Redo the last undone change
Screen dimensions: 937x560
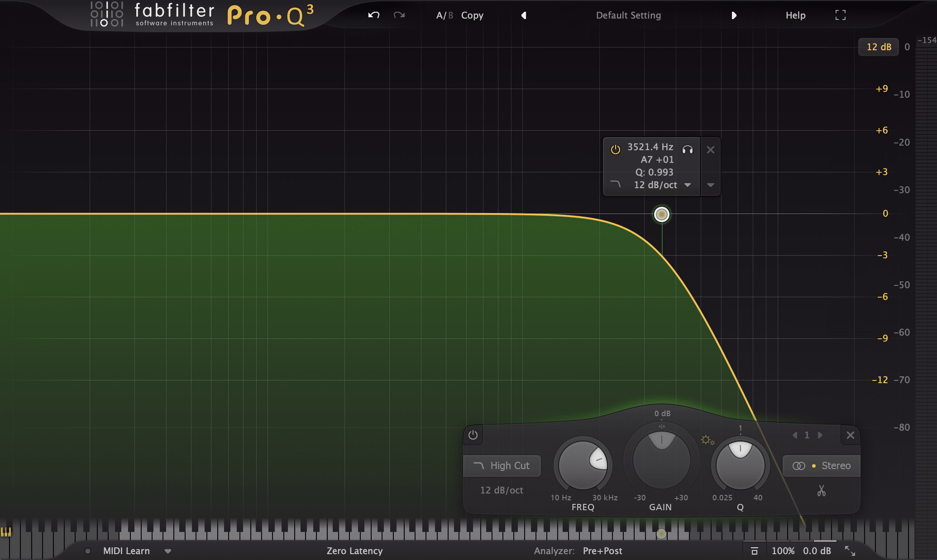point(399,15)
